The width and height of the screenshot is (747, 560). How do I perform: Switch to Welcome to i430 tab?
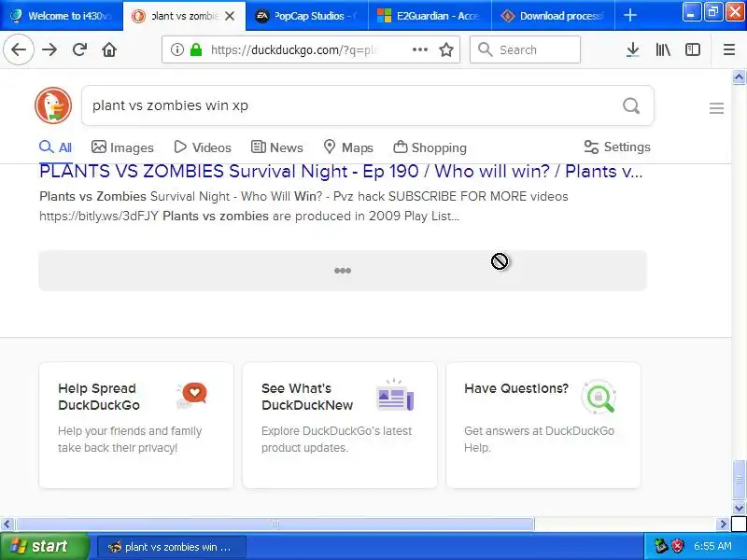[x=62, y=16]
